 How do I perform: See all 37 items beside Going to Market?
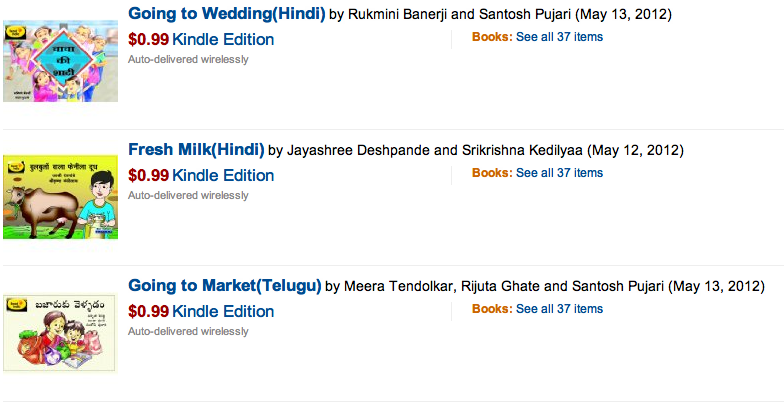pyautogui.click(x=559, y=309)
